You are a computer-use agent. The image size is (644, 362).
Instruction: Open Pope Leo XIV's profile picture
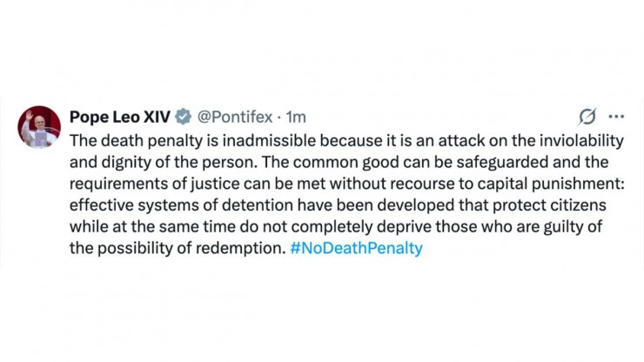point(39,126)
